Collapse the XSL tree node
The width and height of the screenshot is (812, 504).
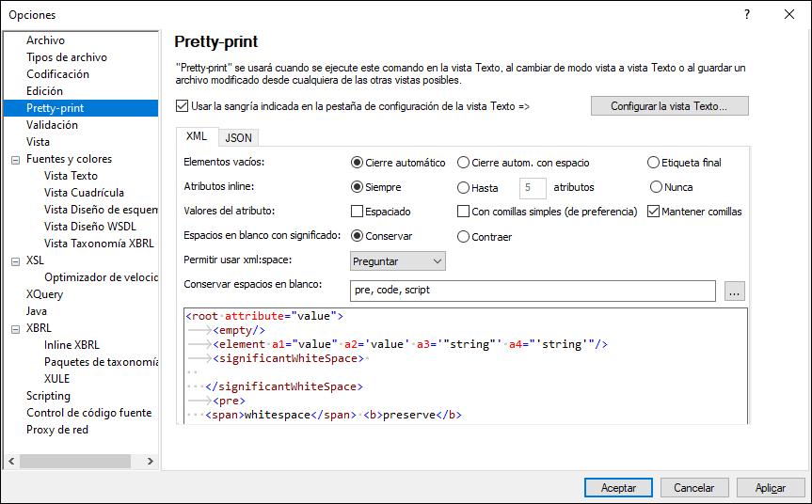(x=14, y=260)
